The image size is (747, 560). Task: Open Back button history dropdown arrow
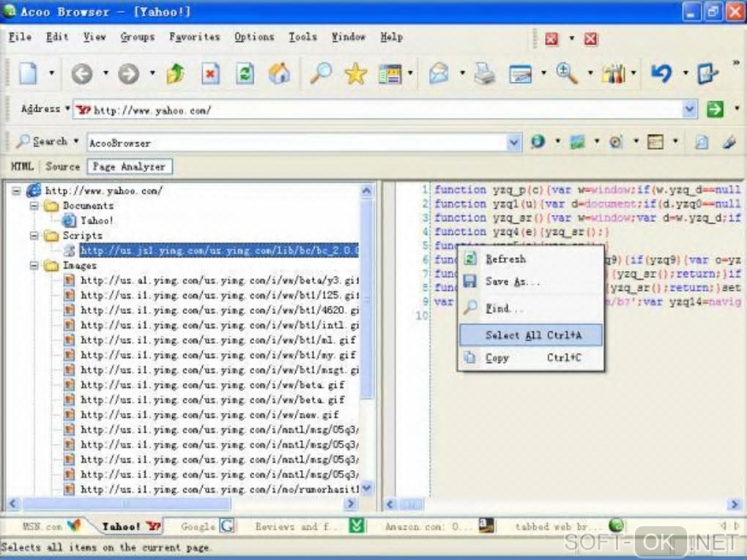[105, 73]
